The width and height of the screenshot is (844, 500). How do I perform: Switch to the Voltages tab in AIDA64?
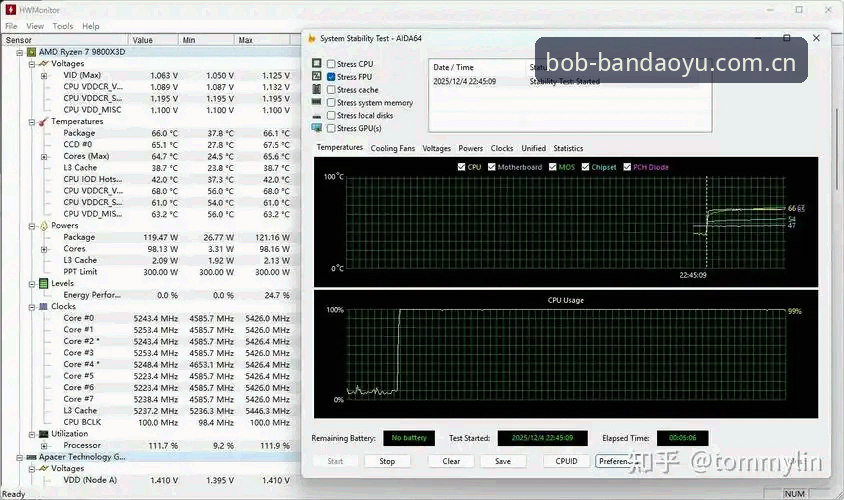point(437,148)
